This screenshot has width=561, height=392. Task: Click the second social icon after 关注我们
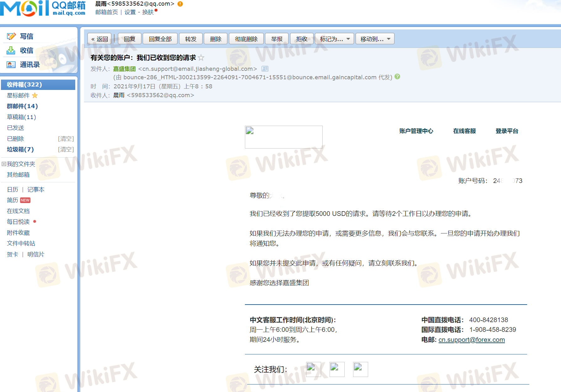337,369
